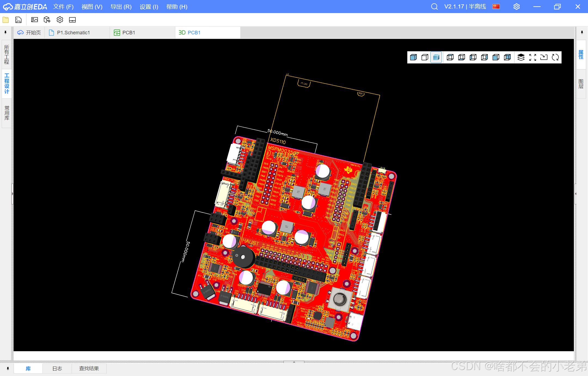Screen dimensions: 588x376
Task: Switch to the 开始页 tab
Action: tap(29, 33)
